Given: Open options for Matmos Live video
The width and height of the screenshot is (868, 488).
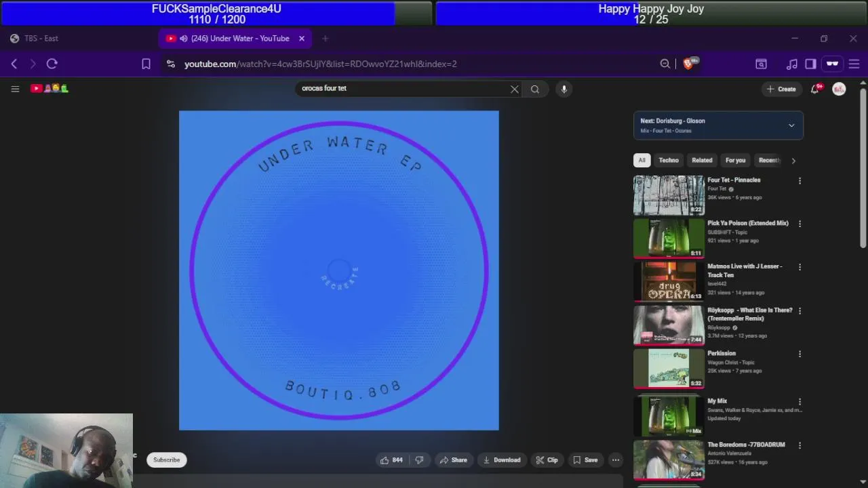Looking at the screenshot, I should click(800, 267).
